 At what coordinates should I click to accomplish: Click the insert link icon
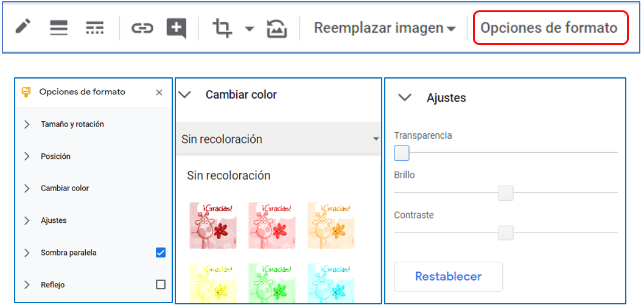pyautogui.click(x=142, y=28)
